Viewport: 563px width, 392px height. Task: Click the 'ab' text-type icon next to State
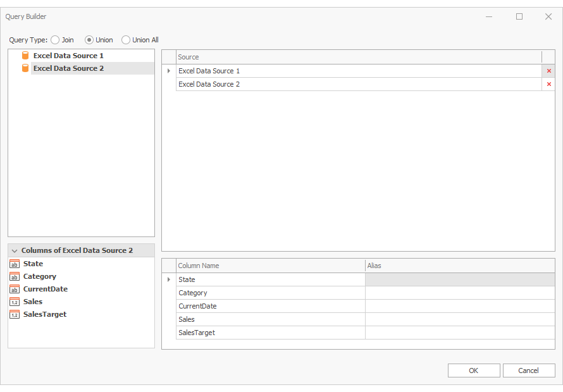point(14,264)
